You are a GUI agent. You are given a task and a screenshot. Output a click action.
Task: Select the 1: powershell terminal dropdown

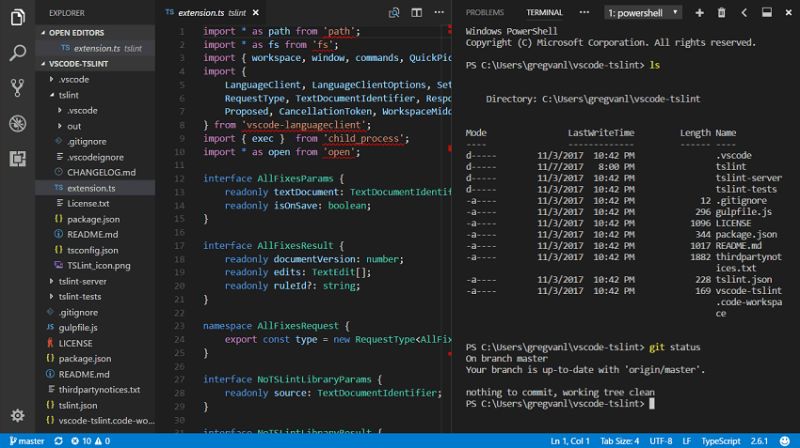[x=643, y=13]
